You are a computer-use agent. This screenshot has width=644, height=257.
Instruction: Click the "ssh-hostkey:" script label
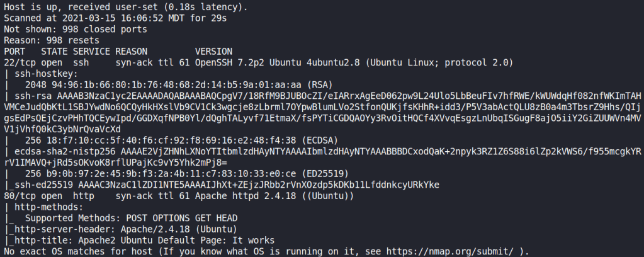[41, 72]
